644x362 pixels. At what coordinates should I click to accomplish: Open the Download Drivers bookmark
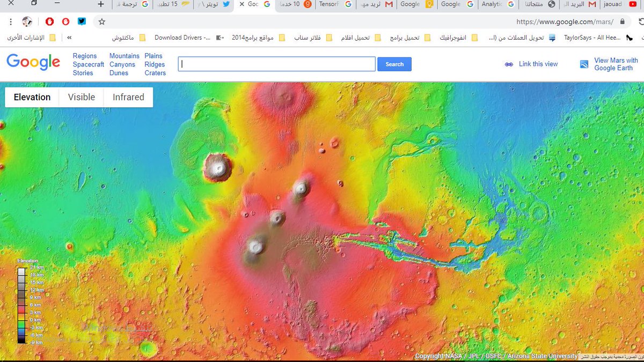189,38
